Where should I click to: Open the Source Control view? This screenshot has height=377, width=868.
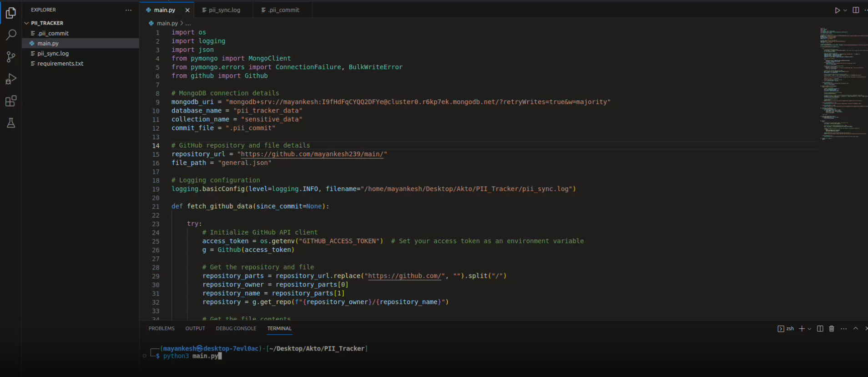11,56
